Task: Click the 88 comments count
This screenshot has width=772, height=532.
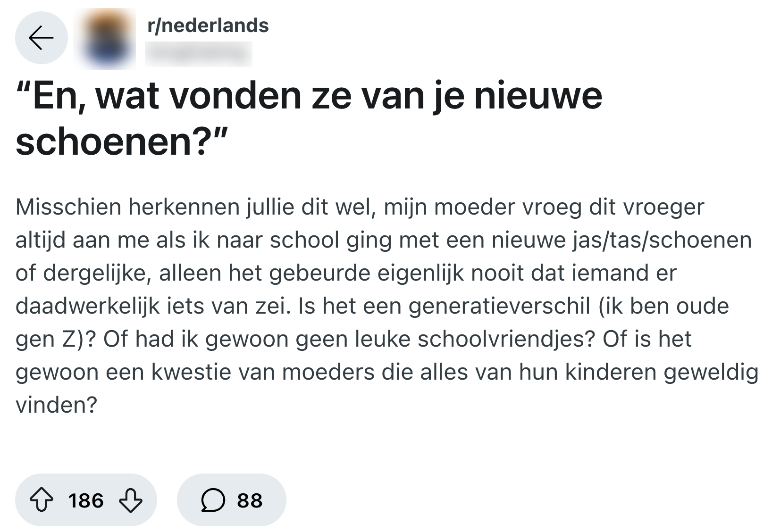Action: [250, 500]
